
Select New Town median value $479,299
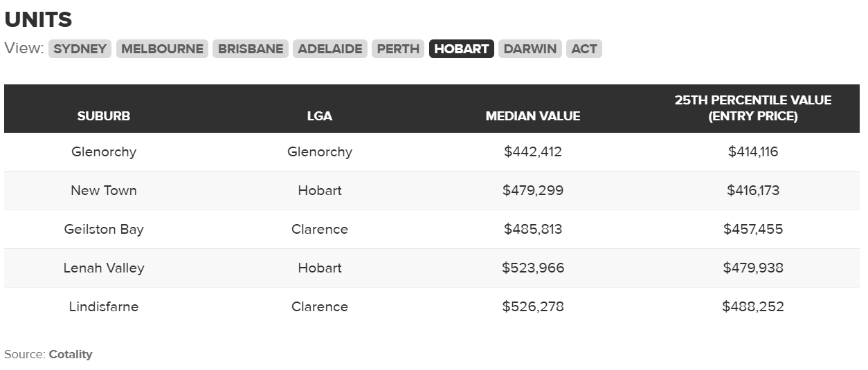[x=533, y=190]
